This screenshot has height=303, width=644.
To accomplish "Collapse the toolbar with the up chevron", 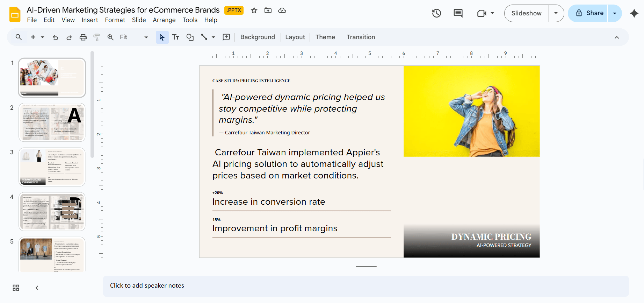I will point(617,37).
